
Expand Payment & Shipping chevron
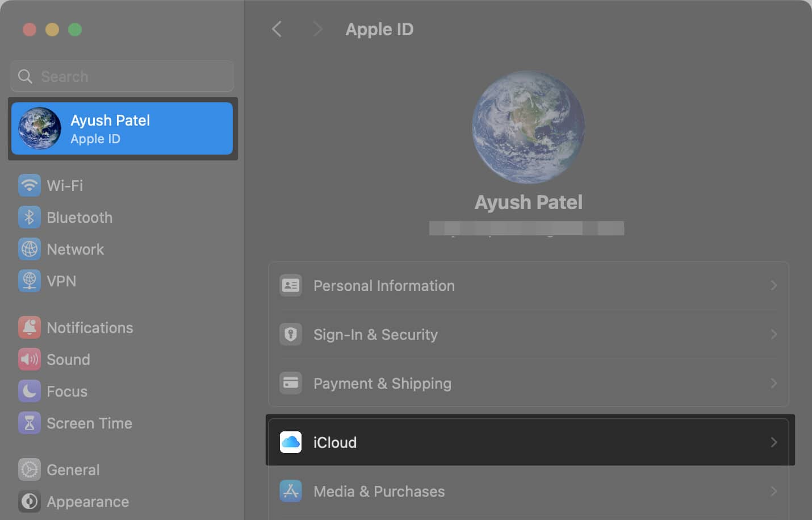click(773, 383)
